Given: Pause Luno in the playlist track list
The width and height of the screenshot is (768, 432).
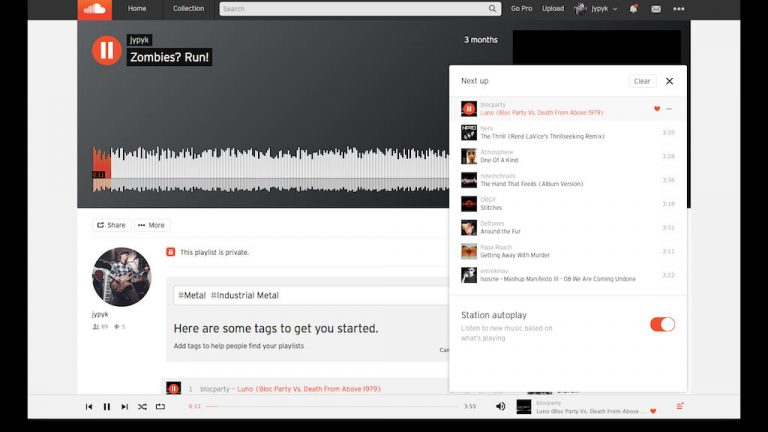Looking at the screenshot, I should (x=173, y=388).
